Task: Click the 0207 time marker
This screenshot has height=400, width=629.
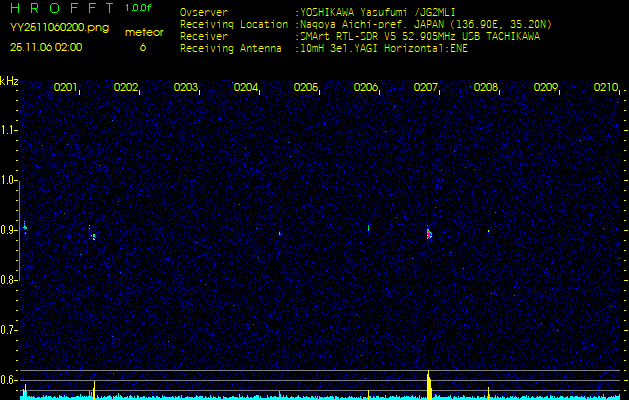Action: (425, 88)
